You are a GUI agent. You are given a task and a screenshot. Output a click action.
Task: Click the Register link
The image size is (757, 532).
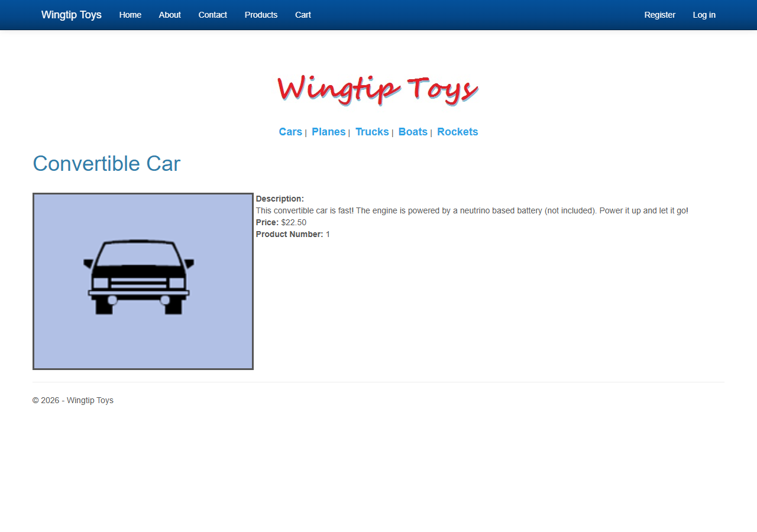coord(659,15)
